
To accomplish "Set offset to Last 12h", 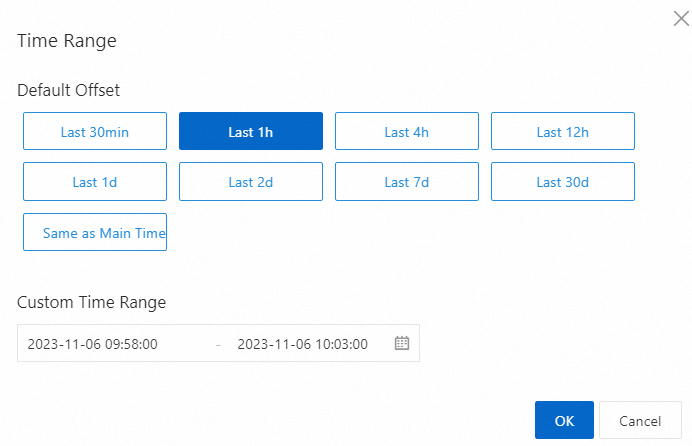I will (563, 131).
